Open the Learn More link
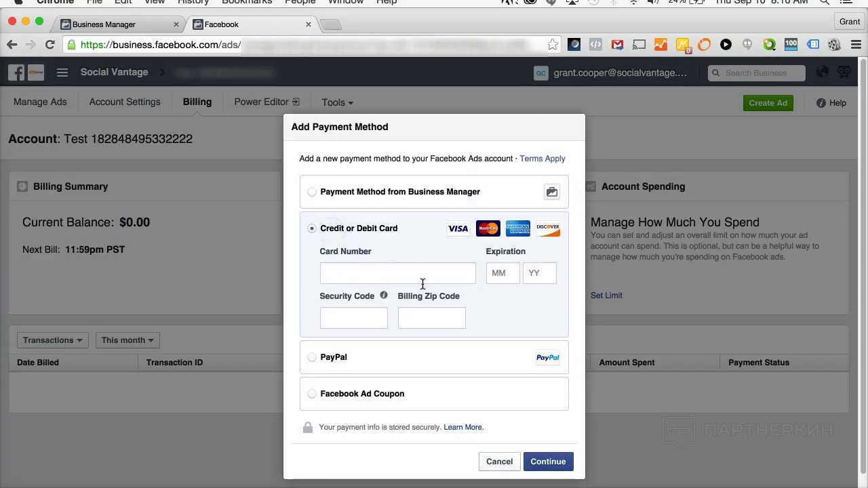 (463, 427)
